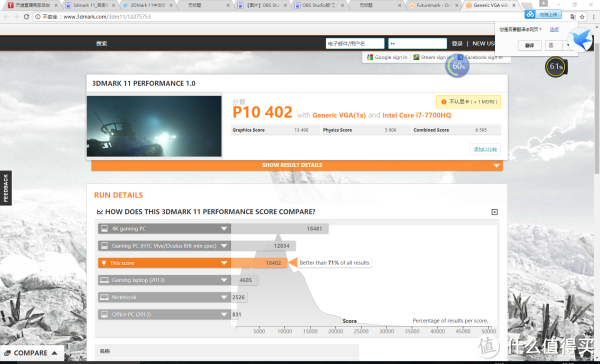Bookmark this page with the star icon
This screenshot has width=600, height=364.
coord(582,17)
